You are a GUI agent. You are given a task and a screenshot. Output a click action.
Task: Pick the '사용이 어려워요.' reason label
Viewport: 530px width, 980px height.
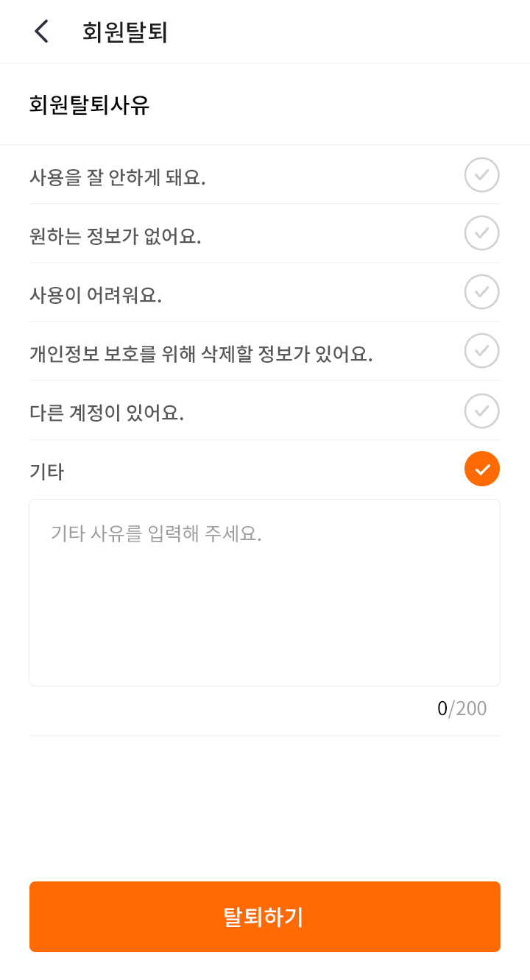pyautogui.click(x=95, y=295)
